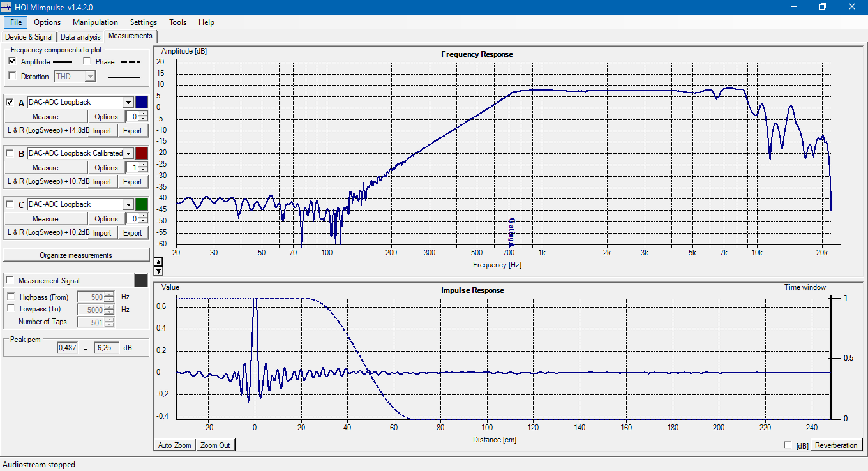Switch to the Device & Signal tab
This screenshot has width=868, height=471.
(x=29, y=37)
